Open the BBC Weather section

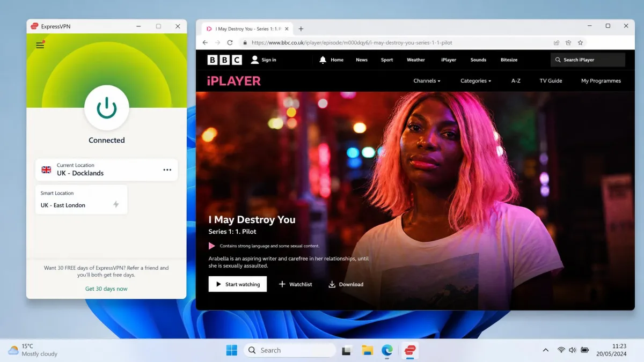coord(416,60)
